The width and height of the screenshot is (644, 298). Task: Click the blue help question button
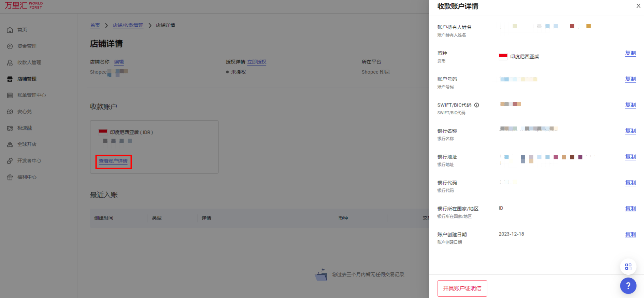(x=628, y=286)
